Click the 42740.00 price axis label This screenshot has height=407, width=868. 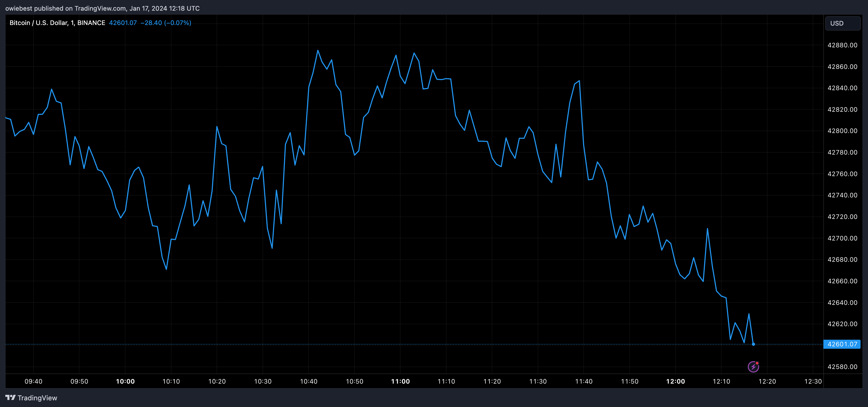842,195
